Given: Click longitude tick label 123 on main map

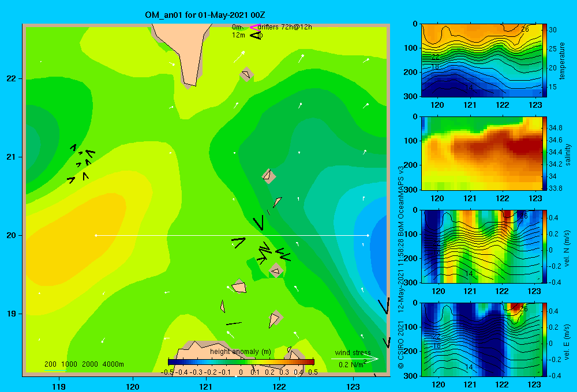Looking at the screenshot, I should pyautogui.click(x=353, y=386).
